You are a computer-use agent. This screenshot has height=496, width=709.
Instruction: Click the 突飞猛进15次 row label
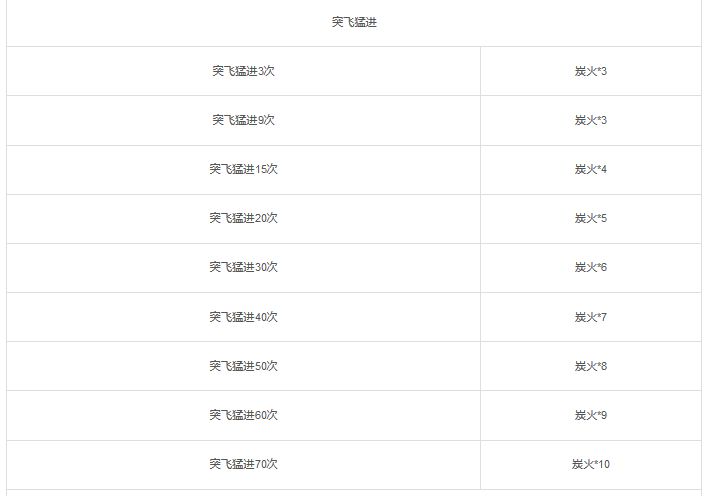coord(243,169)
